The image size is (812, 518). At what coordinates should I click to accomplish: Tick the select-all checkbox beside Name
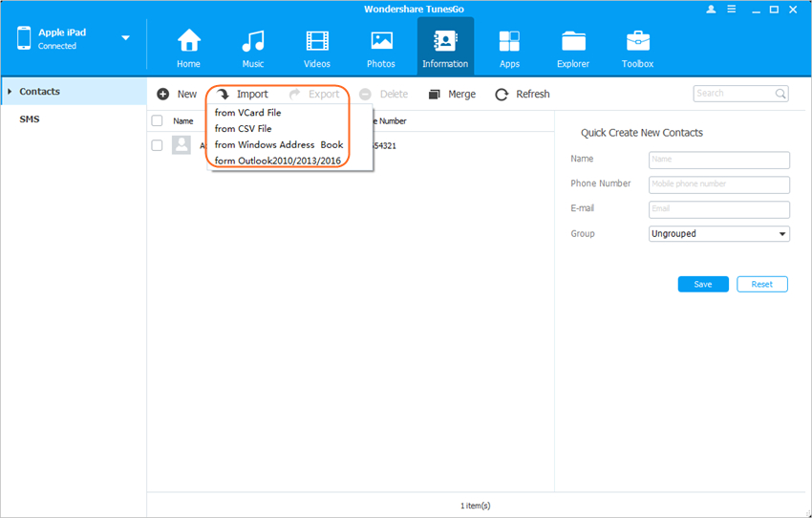158,121
